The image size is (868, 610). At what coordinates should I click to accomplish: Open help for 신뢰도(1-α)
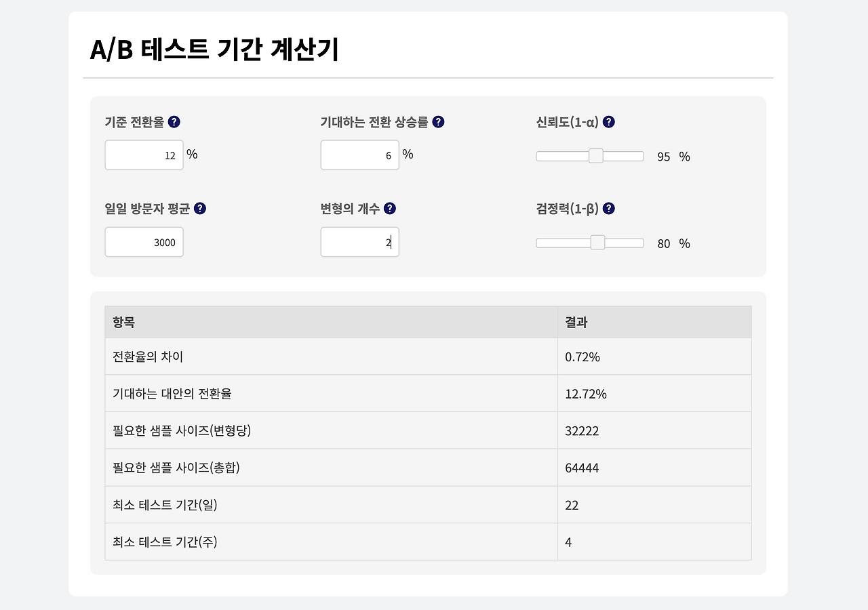pos(608,121)
